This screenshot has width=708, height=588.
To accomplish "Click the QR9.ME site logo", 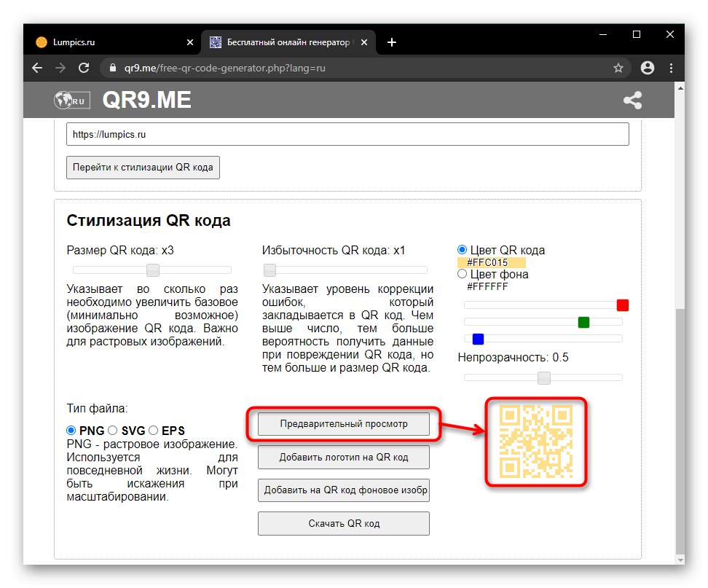I will (x=146, y=100).
